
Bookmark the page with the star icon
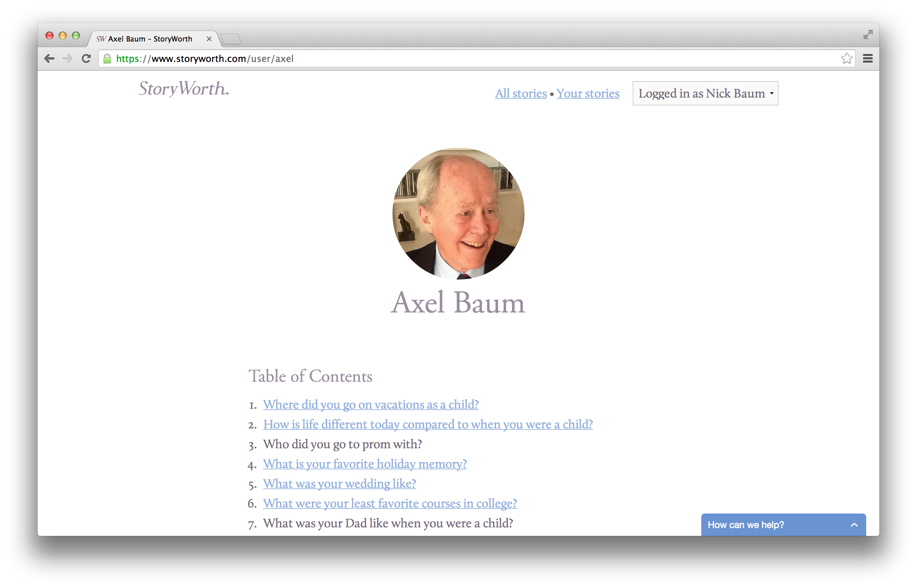pyautogui.click(x=847, y=58)
